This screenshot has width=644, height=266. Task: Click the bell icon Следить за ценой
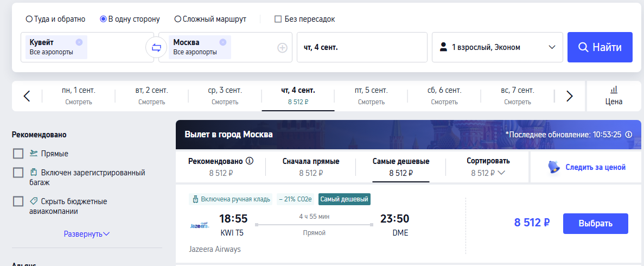[x=555, y=167]
